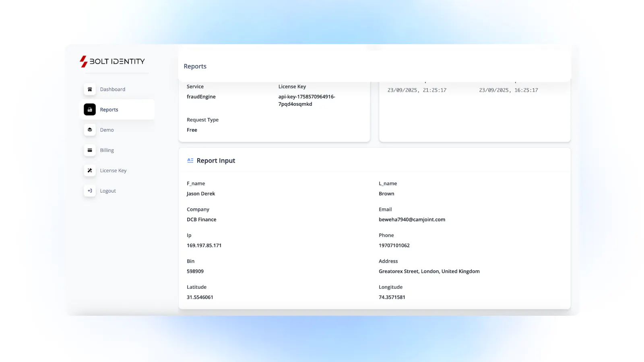Screen dimensions: 644x362
Task: Click the Company label
Action: coord(198,210)
